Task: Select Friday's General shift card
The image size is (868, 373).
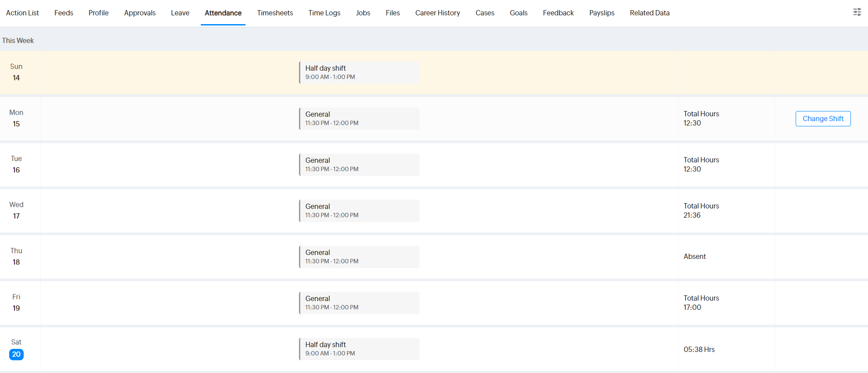Action: 359,303
